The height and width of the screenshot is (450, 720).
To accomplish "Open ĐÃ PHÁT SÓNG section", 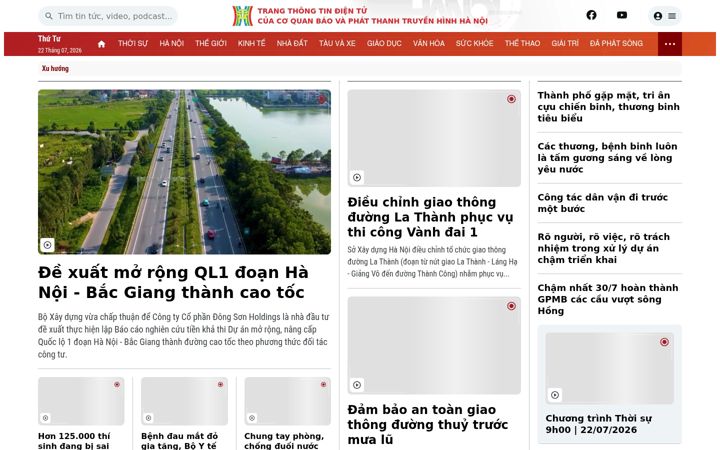I will point(616,43).
